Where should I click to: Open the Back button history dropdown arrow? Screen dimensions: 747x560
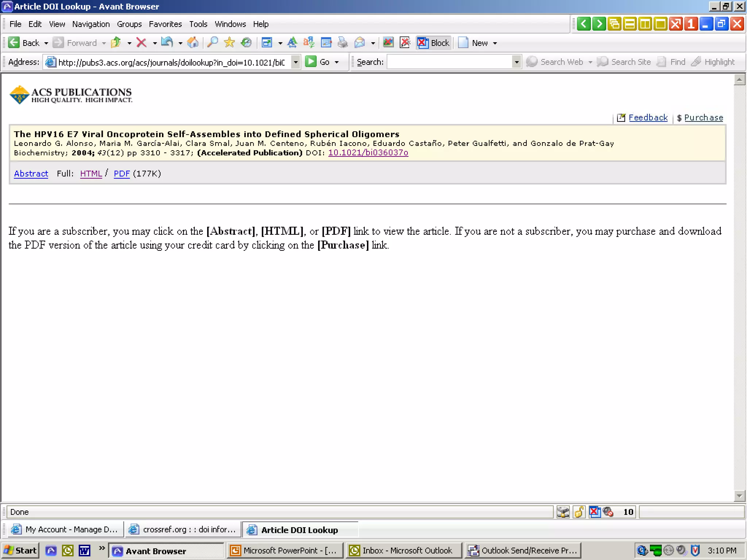(46, 43)
